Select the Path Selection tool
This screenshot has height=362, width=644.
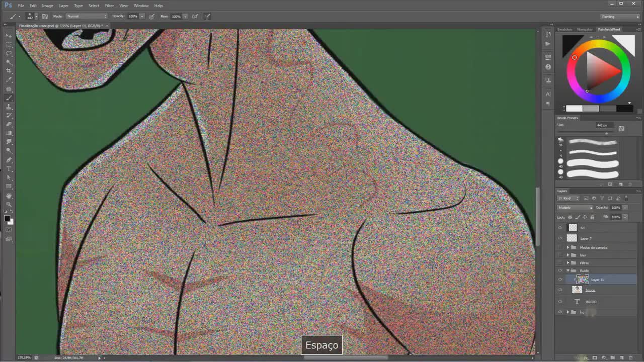[9, 177]
